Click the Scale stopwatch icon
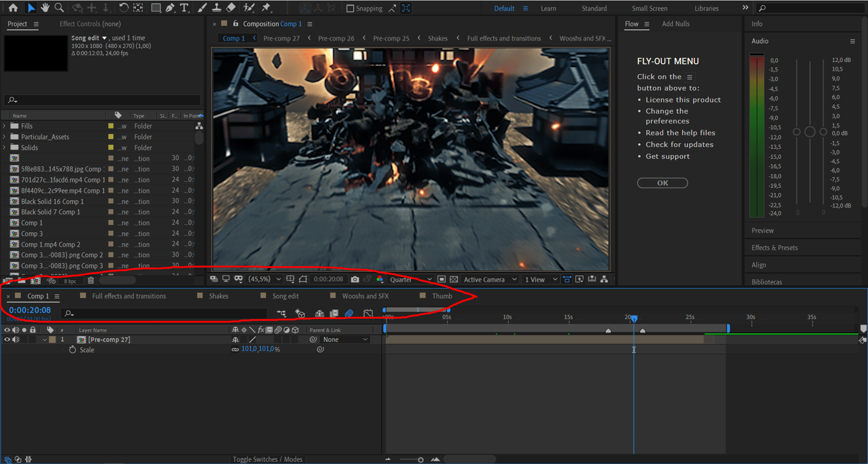Screen dimensions: 868x464 tap(72, 350)
